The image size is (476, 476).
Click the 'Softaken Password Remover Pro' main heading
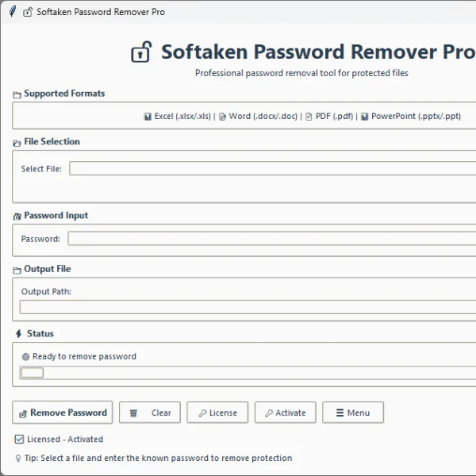pos(318,52)
